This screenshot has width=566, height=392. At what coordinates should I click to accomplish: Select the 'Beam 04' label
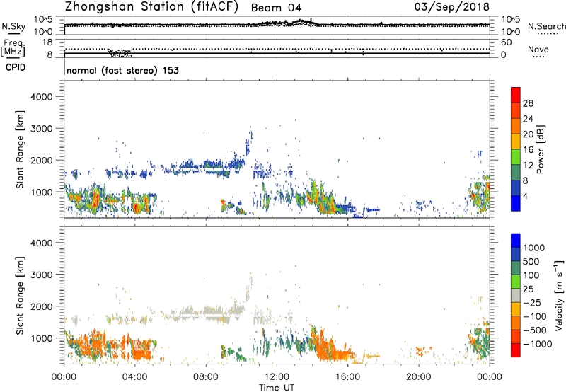276,8
